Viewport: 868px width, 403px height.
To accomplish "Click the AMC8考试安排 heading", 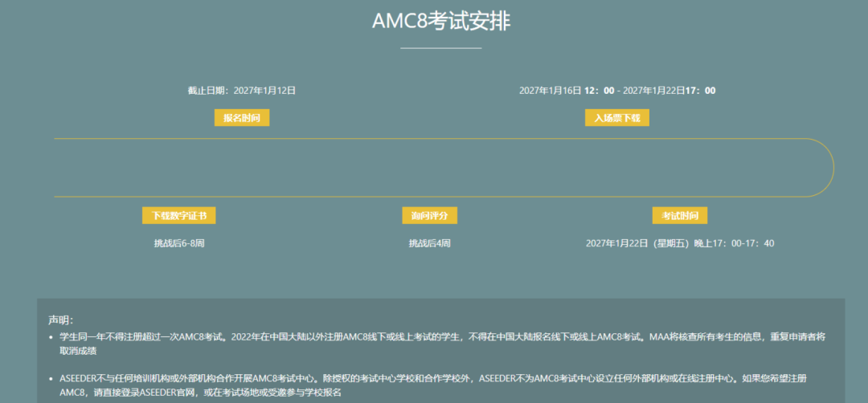I will 441,22.
